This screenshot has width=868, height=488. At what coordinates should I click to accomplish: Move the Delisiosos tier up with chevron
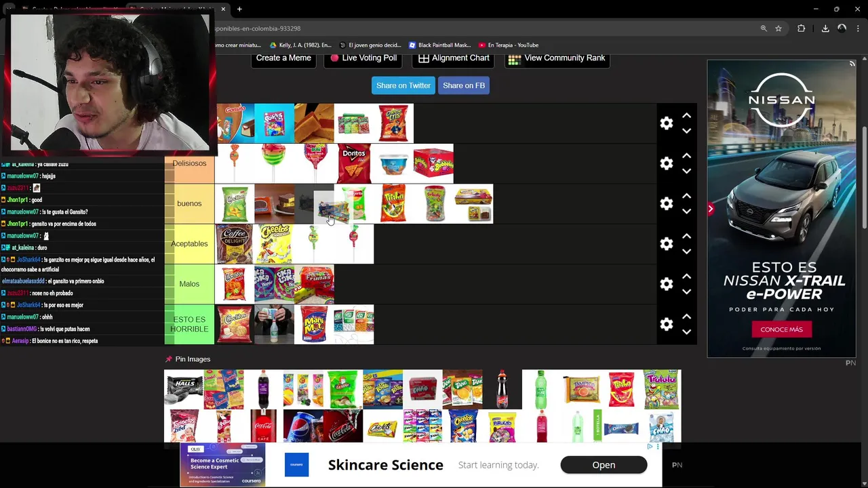(x=686, y=156)
